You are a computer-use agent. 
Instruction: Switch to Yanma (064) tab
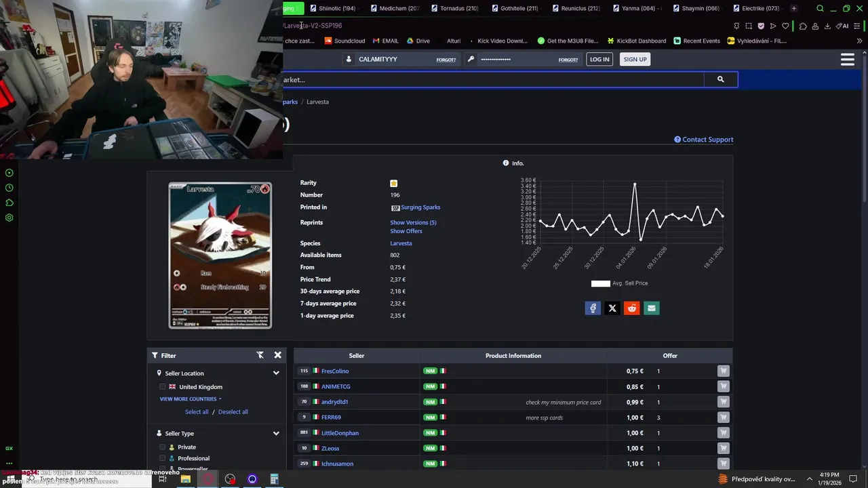click(636, 8)
